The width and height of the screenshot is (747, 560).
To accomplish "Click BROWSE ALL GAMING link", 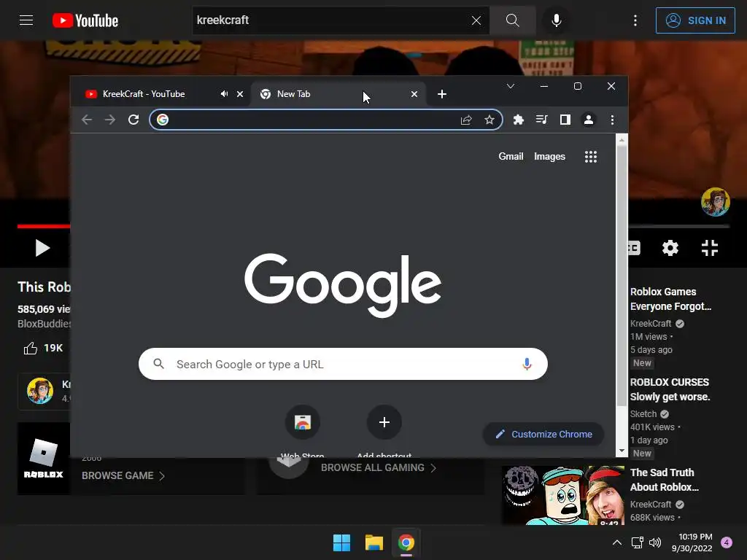I will 379,467.
